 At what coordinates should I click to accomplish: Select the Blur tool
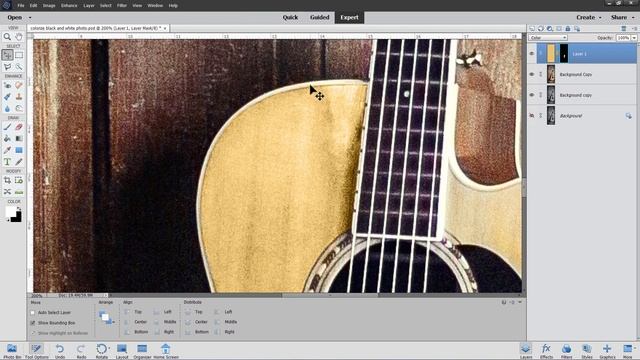click(7, 108)
